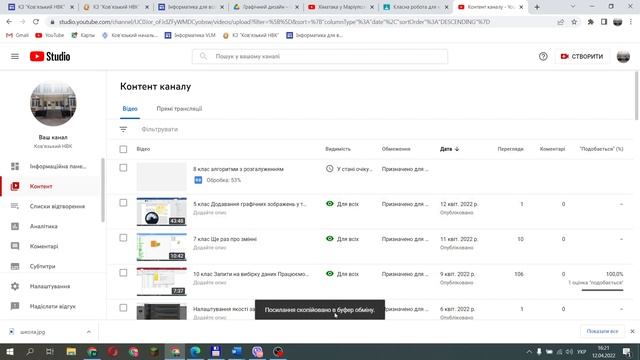Click the Створити create button
The height and width of the screenshot is (360, 640).
(582, 56)
